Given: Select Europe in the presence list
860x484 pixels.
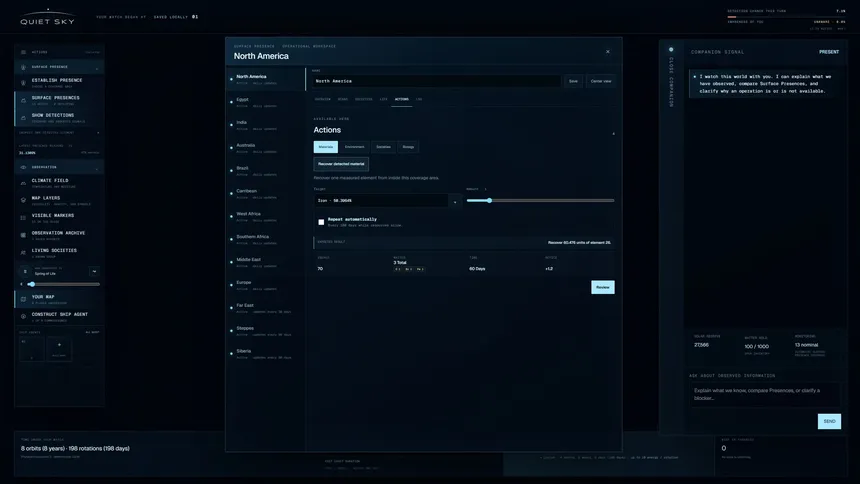Looking at the screenshot, I should click(265, 285).
